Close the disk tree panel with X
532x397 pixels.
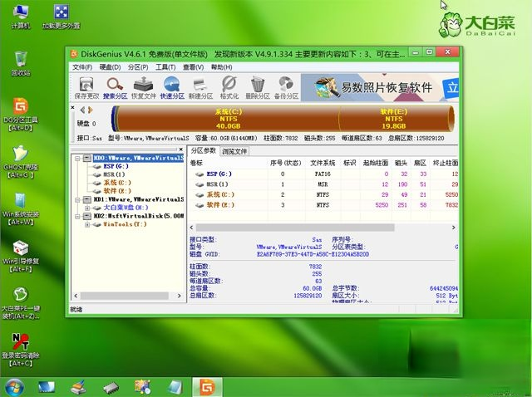(181, 149)
